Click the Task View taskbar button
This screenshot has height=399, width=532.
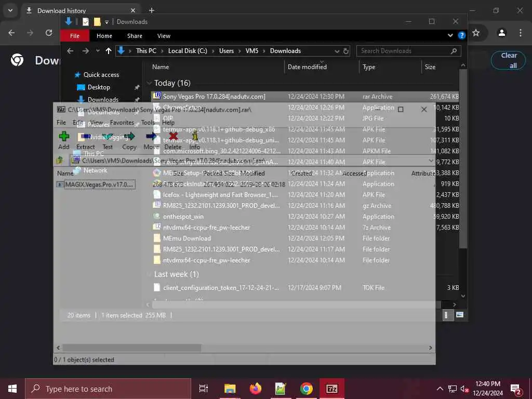coord(204,389)
